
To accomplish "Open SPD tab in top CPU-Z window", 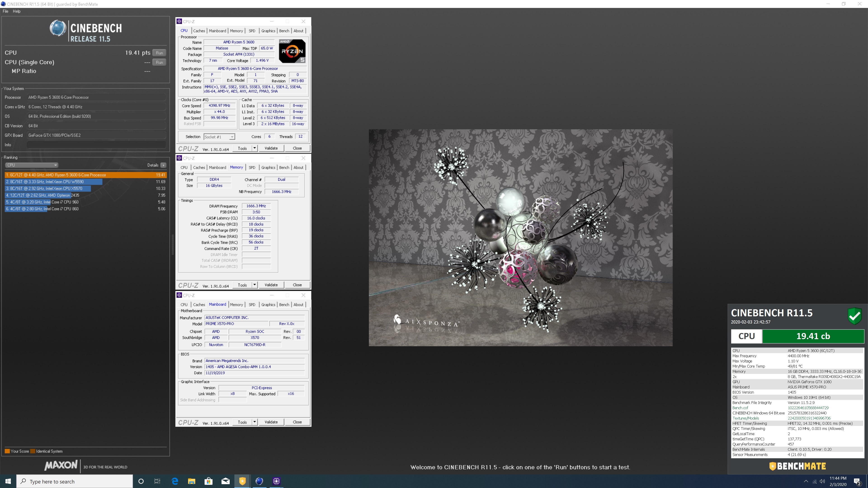I will (x=252, y=31).
